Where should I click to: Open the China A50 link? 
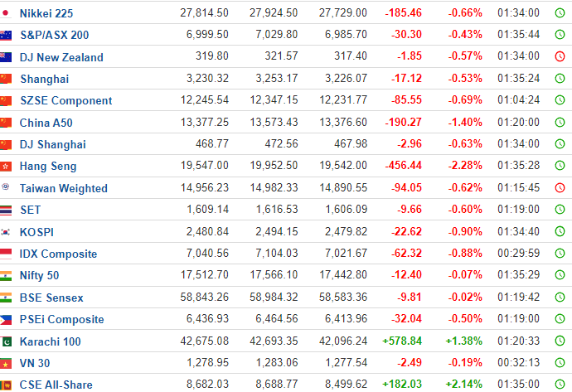point(46,123)
